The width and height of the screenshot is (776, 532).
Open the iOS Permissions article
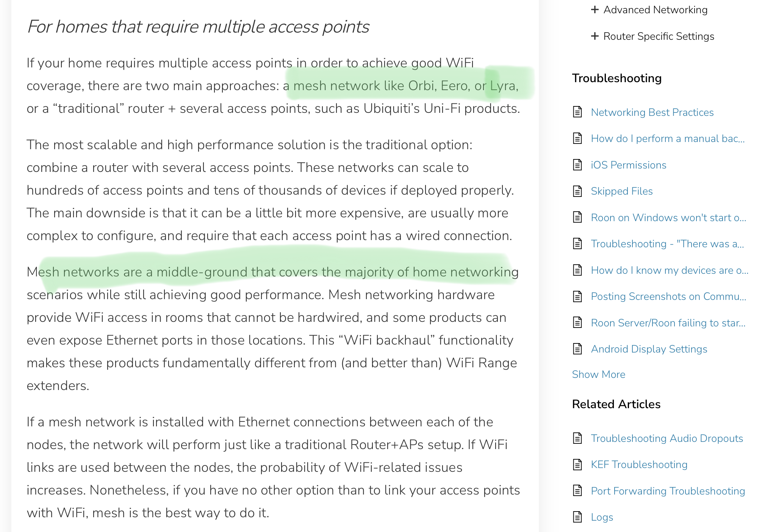click(629, 165)
